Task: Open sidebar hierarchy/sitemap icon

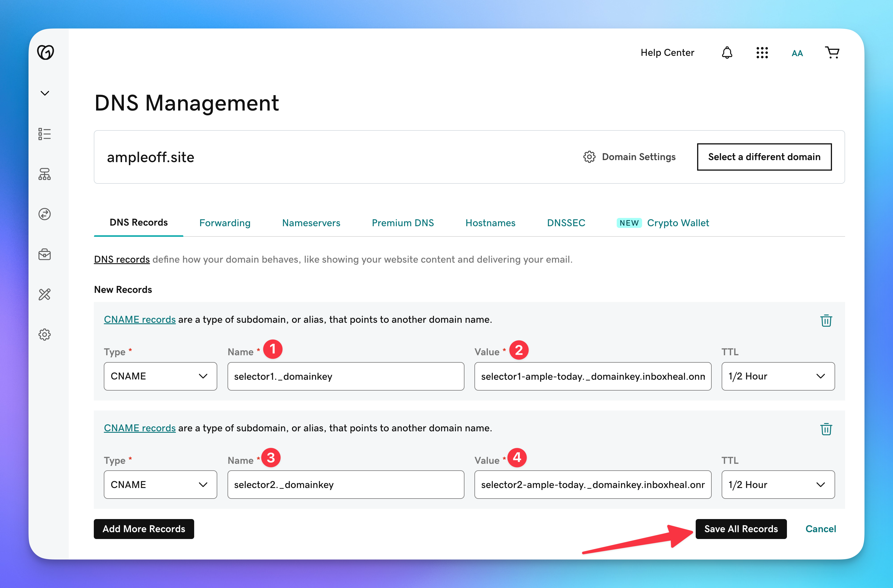Action: tap(45, 174)
